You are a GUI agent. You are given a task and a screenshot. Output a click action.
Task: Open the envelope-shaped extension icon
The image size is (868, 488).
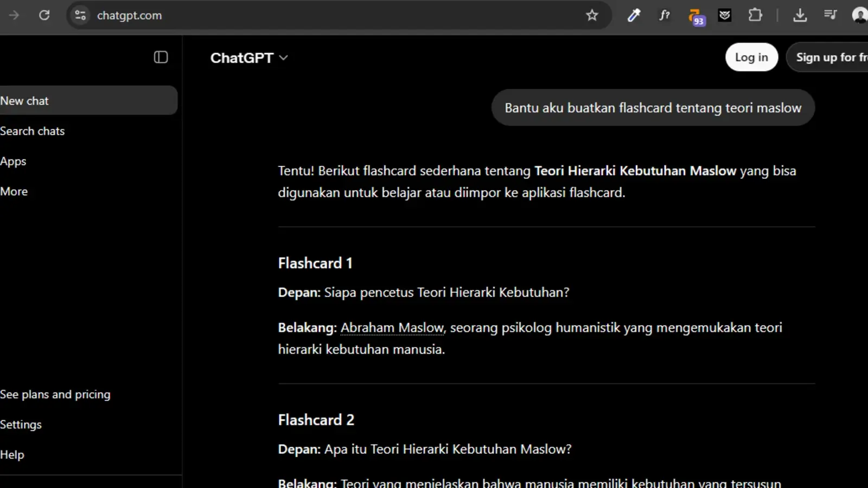[x=725, y=15]
